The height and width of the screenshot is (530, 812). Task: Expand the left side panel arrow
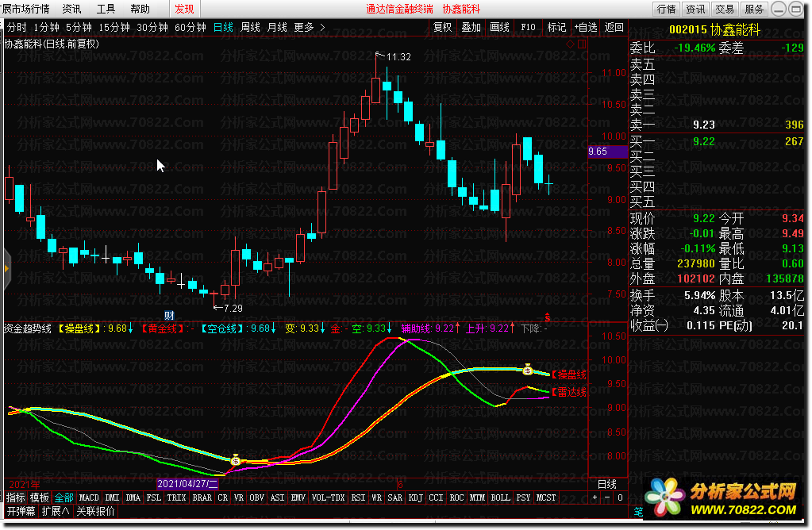[6, 268]
